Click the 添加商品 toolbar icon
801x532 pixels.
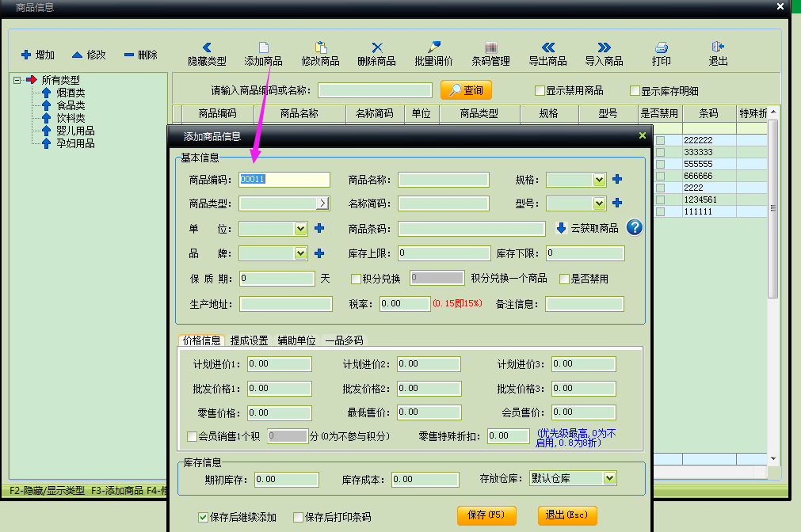click(264, 47)
